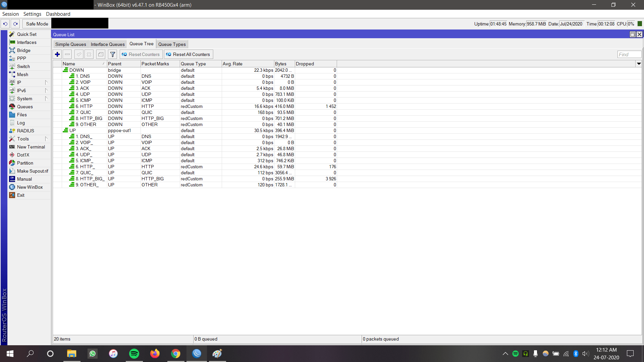Expand the Tools submenu arrow
The image size is (644, 362).
pyautogui.click(x=46, y=139)
